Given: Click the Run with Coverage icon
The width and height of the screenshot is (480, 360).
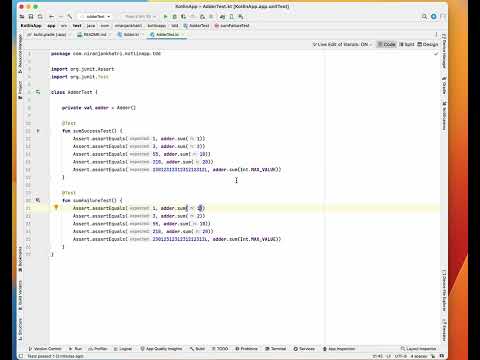Looking at the screenshot, I should 183,16.
